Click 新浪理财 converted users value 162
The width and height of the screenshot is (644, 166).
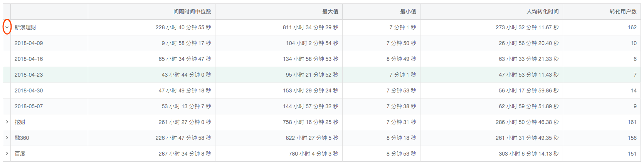point(632,27)
